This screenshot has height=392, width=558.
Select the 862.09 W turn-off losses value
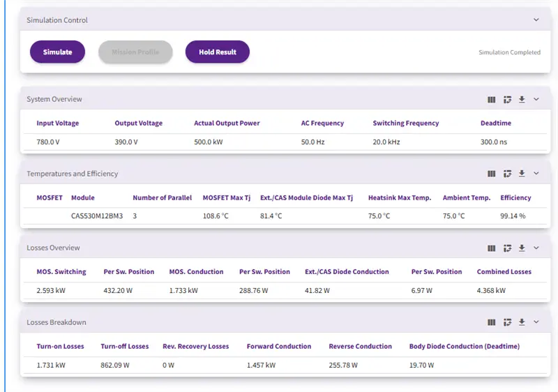115,365
